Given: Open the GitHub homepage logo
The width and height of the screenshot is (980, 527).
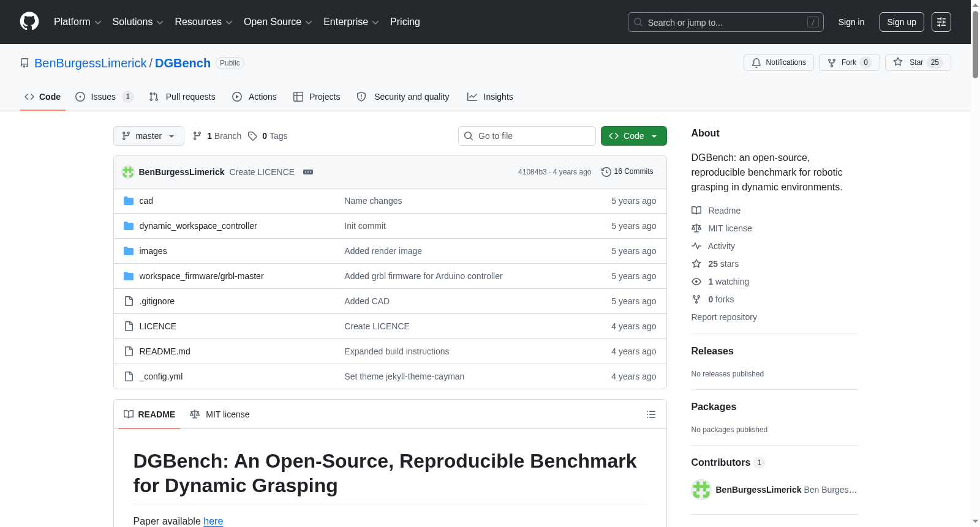Looking at the screenshot, I should pyautogui.click(x=29, y=21).
